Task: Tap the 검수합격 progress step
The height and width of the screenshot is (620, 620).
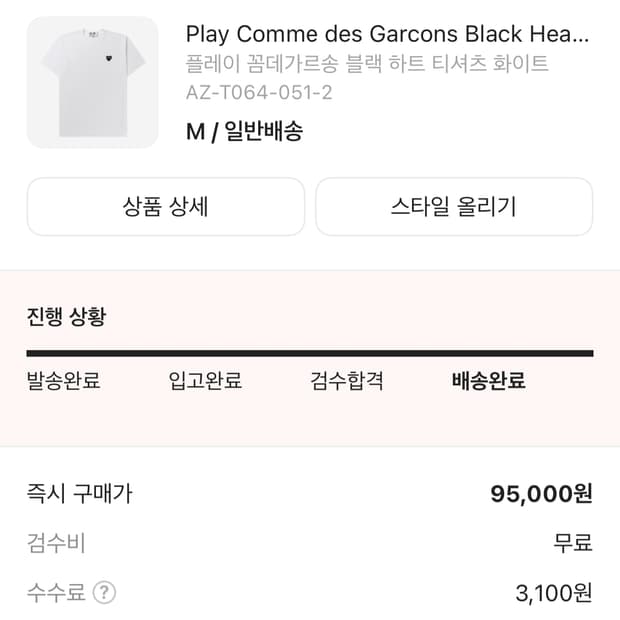Action: coord(347,381)
